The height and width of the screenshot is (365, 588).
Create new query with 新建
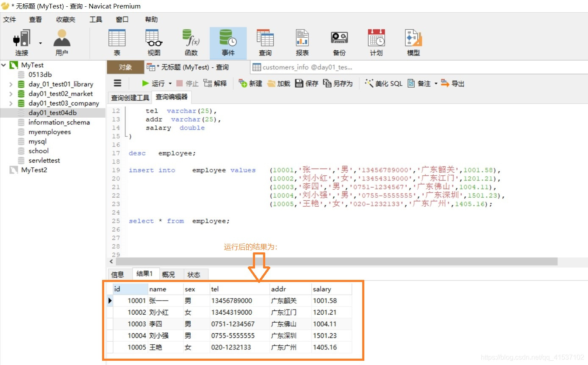(x=251, y=83)
